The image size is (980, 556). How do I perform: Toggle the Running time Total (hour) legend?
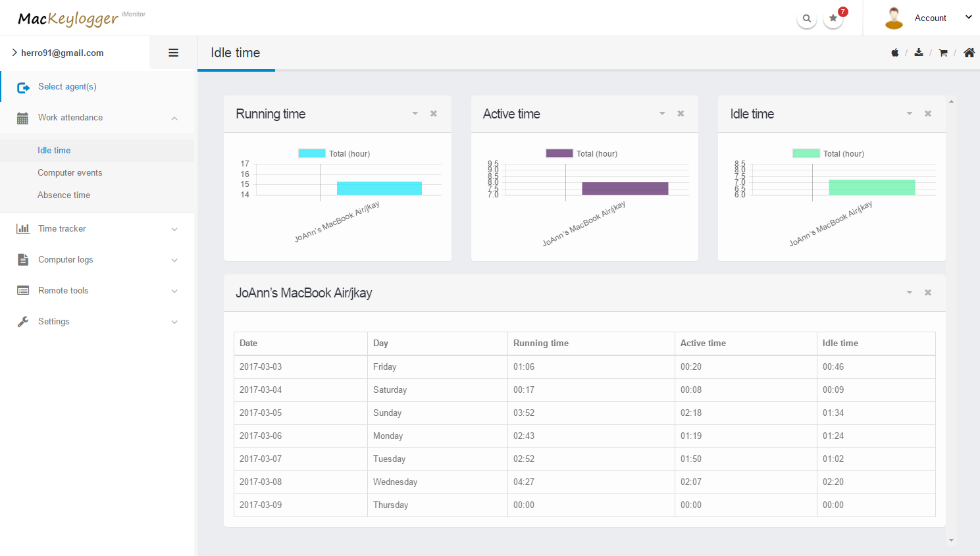pos(334,153)
